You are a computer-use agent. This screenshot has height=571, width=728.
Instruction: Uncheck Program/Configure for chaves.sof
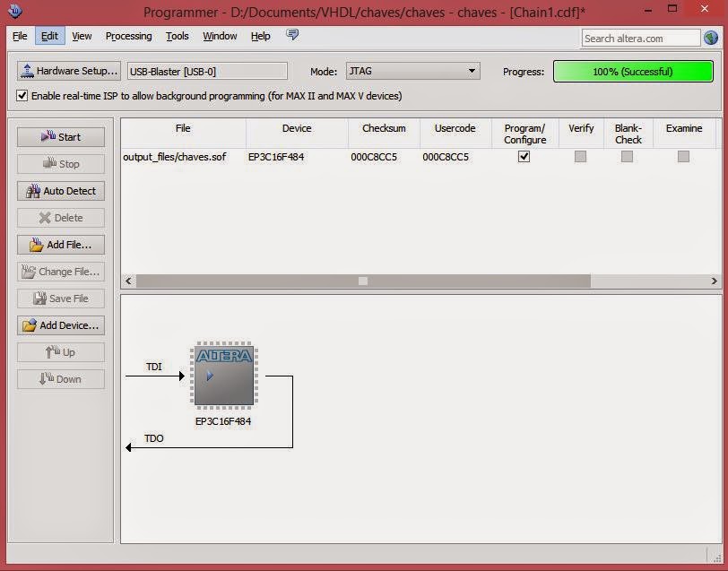(x=524, y=157)
